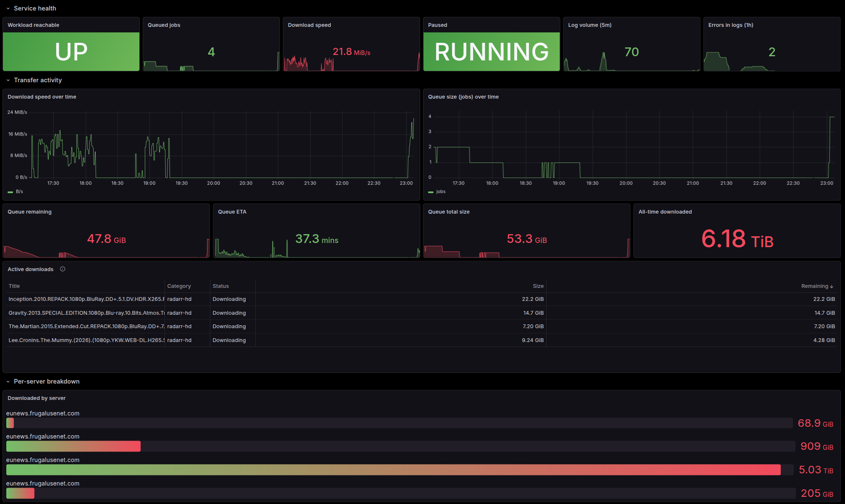Click the 5.03 TiB server bar gauge
This screenshot has height=504, width=845.
coord(400,470)
